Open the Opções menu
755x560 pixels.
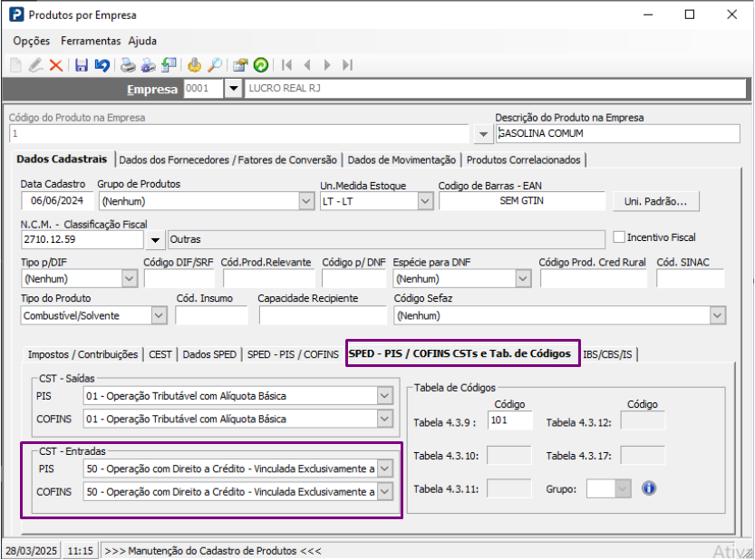[x=32, y=41]
